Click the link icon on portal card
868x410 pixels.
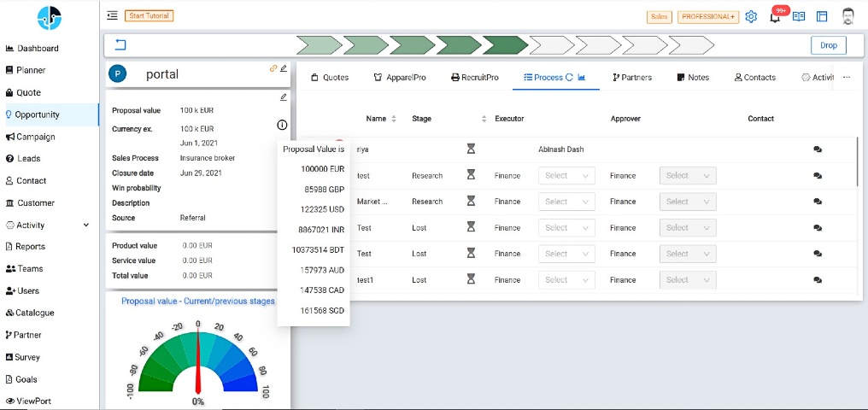(273, 68)
